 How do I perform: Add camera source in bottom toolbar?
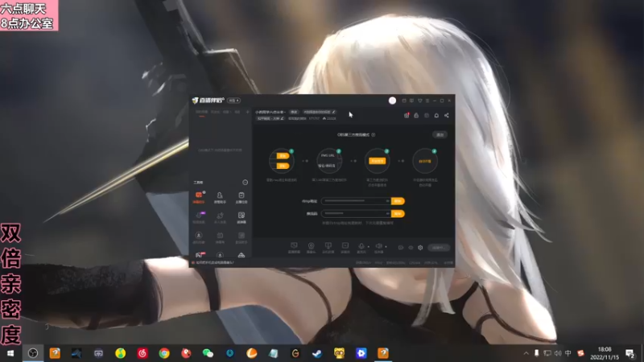click(x=311, y=247)
